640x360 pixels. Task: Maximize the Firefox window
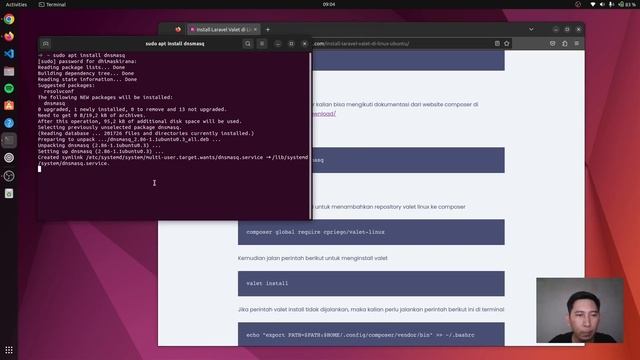(x=567, y=29)
